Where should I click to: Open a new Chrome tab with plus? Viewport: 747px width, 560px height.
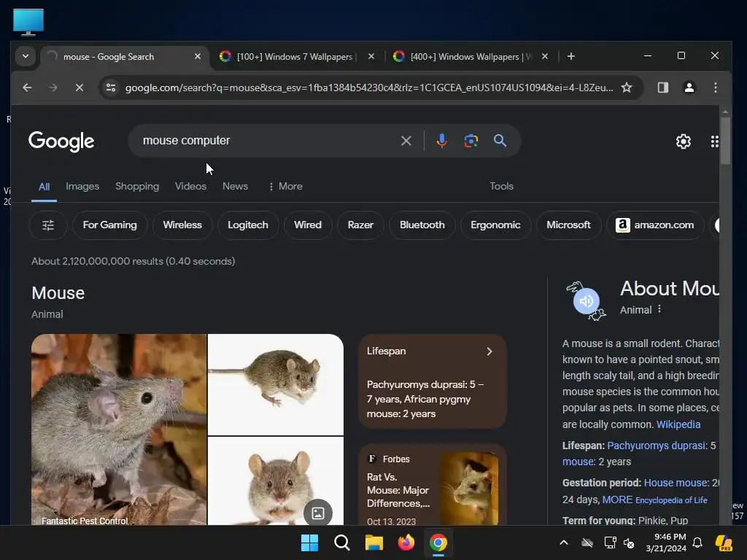(x=570, y=57)
